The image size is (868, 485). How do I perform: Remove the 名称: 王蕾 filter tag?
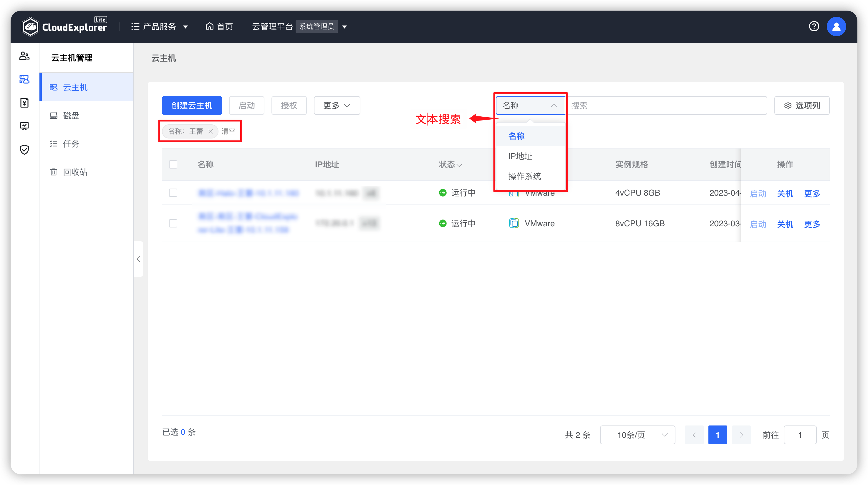point(211,131)
